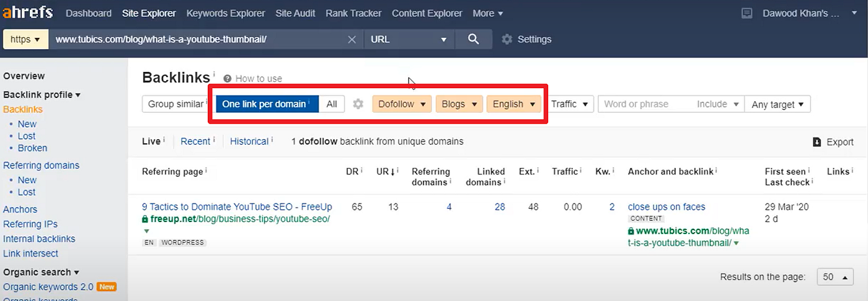Click the info icon beside Anchor and backlink

click(716, 170)
